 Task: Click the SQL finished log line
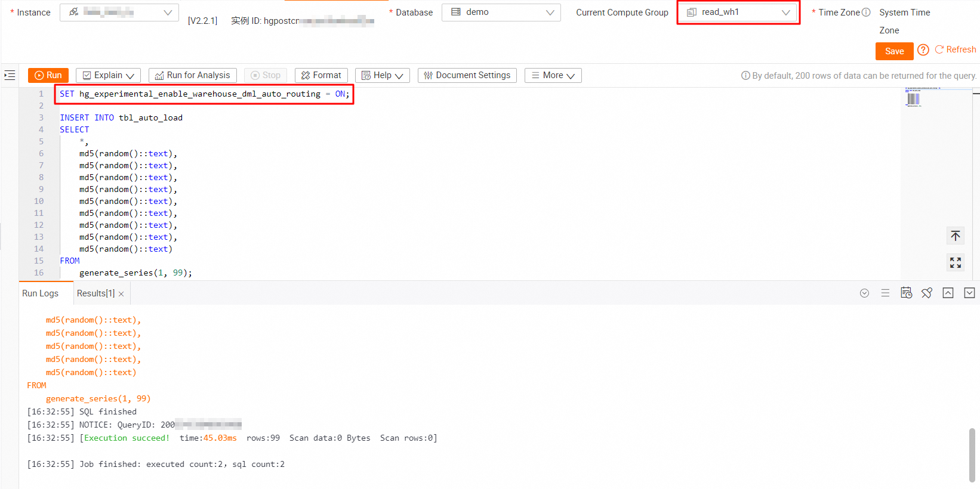pyautogui.click(x=82, y=411)
